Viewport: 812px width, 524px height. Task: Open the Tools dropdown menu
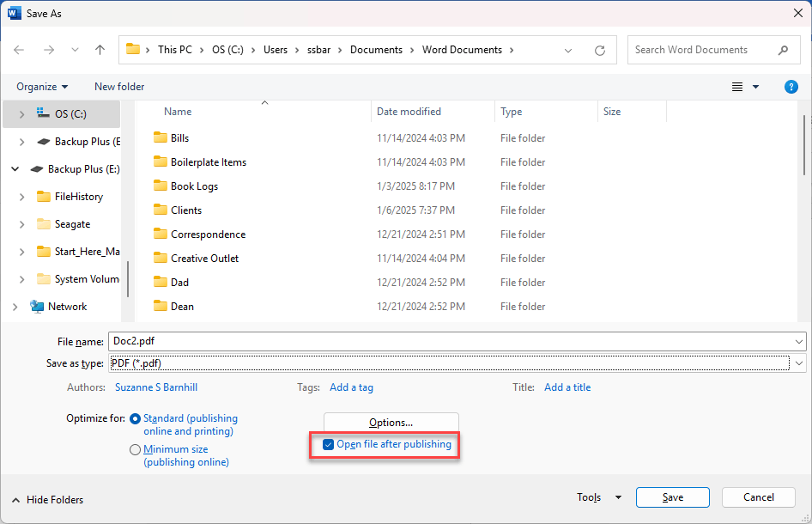(598, 497)
